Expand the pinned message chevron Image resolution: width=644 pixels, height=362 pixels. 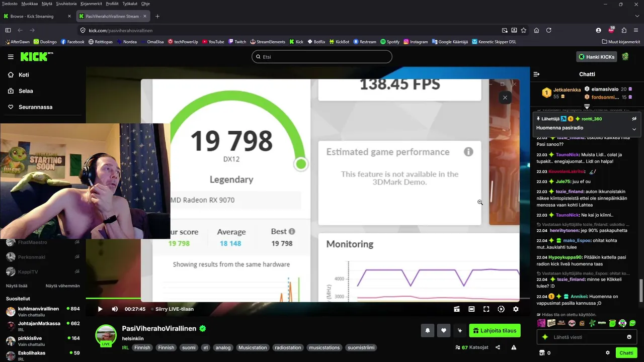point(634,129)
